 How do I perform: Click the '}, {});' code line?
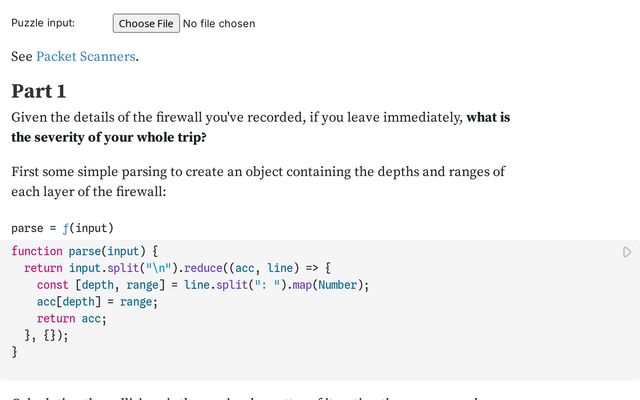pyautogui.click(x=47, y=336)
